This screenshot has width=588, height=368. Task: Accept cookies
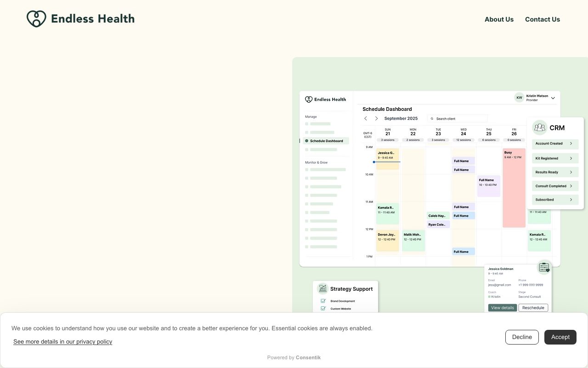click(560, 337)
